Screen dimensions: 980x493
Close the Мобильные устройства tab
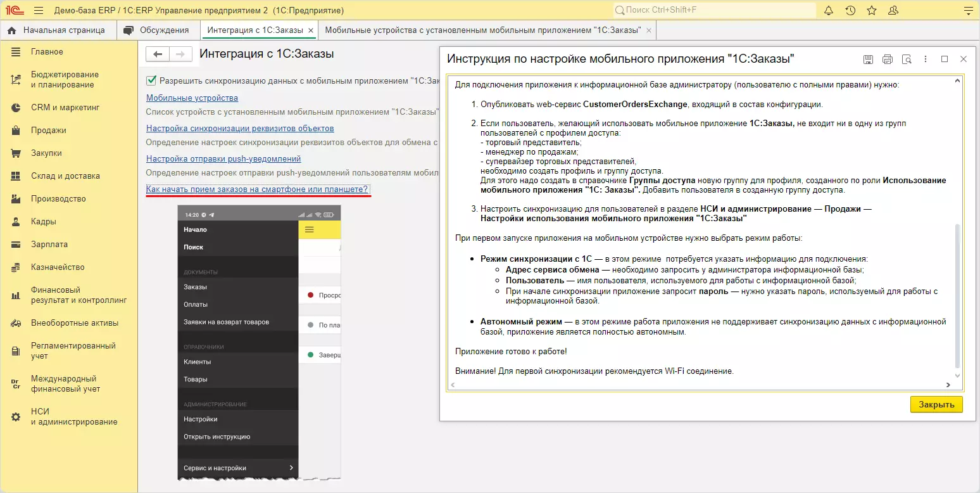coord(648,30)
